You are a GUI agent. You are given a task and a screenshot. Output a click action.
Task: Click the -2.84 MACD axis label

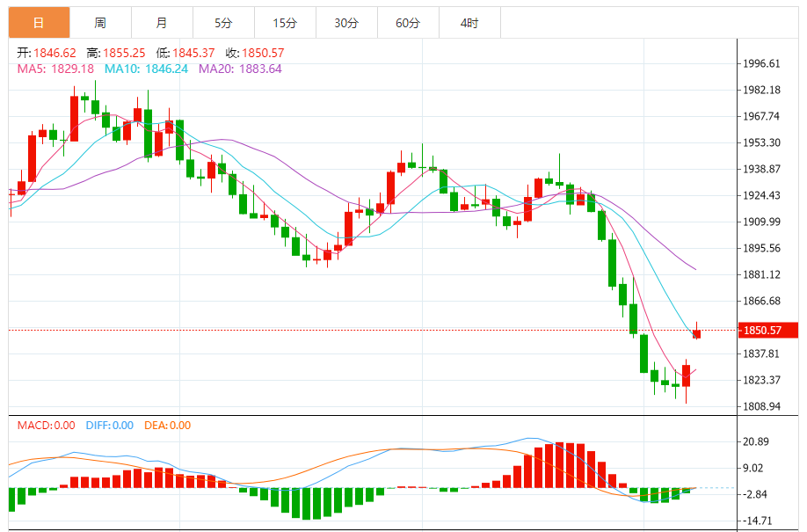pos(754,494)
